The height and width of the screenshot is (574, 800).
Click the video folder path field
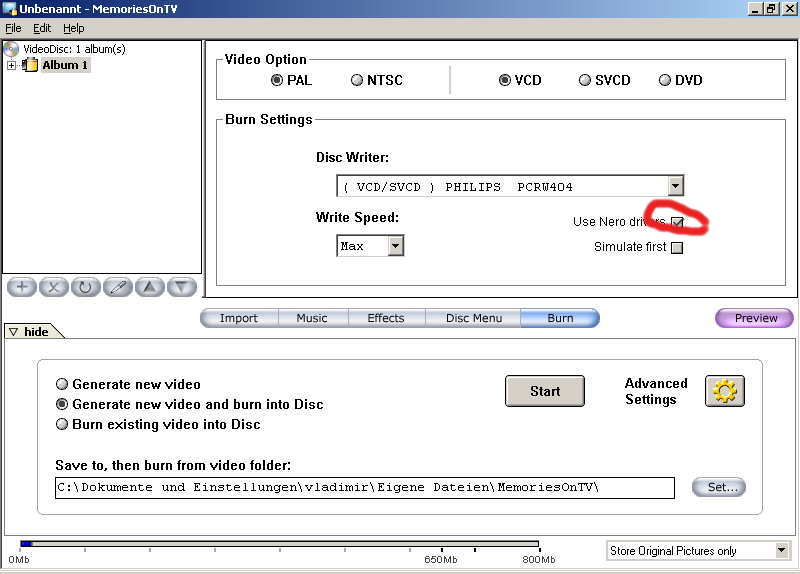click(x=365, y=488)
